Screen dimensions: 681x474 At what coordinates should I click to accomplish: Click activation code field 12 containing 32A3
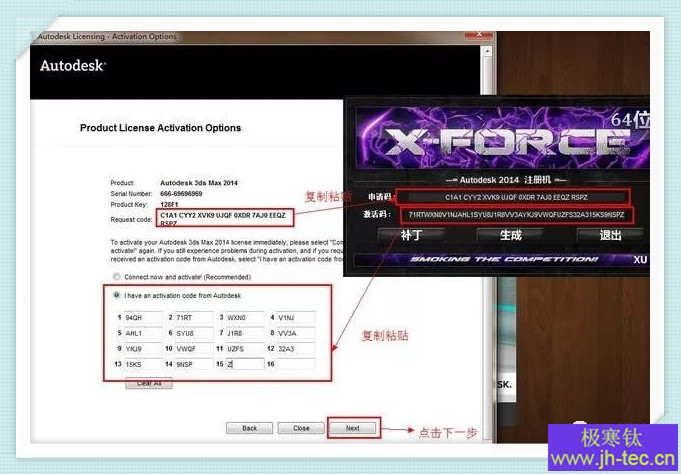pyautogui.click(x=296, y=348)
